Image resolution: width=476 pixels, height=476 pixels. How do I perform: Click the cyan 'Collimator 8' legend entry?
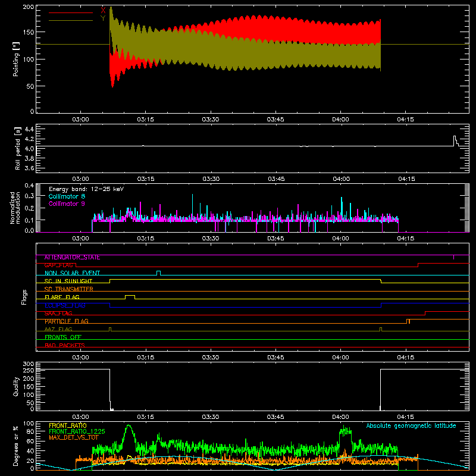click(x=67, y=196)
